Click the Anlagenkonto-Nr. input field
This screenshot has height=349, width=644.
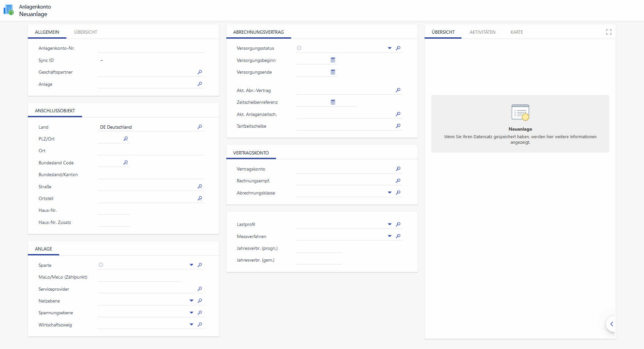150,48
